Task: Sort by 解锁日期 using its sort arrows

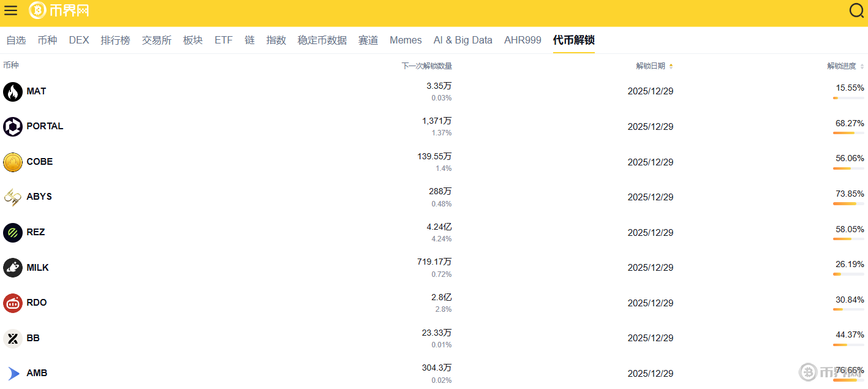Action: pyautogui.click(x=671, y=66)
